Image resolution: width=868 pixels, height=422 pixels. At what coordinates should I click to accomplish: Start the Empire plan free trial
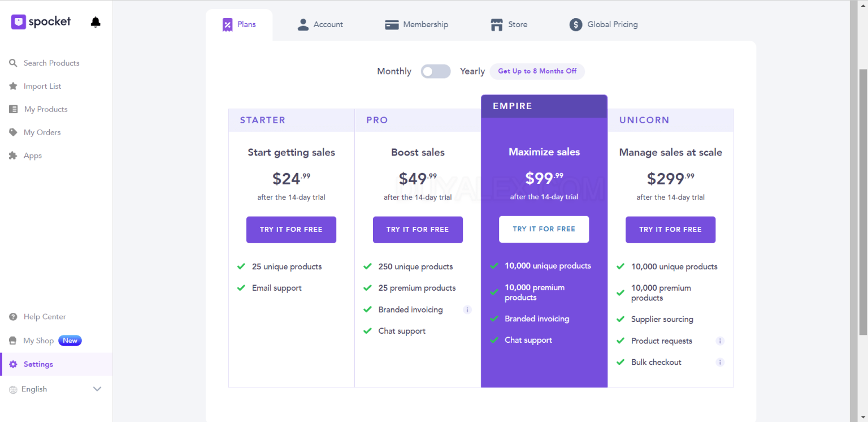click(544, 229)
